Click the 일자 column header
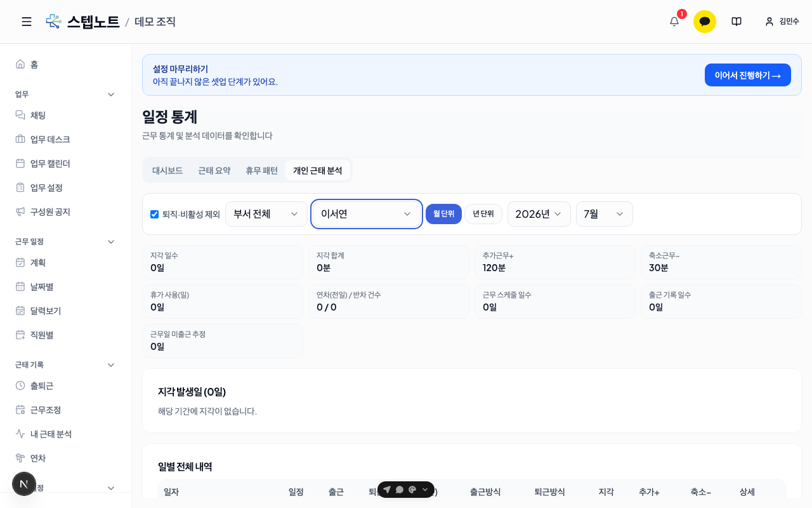The height and width of the screenshot is (508, 812). click(x=171, y=491)
